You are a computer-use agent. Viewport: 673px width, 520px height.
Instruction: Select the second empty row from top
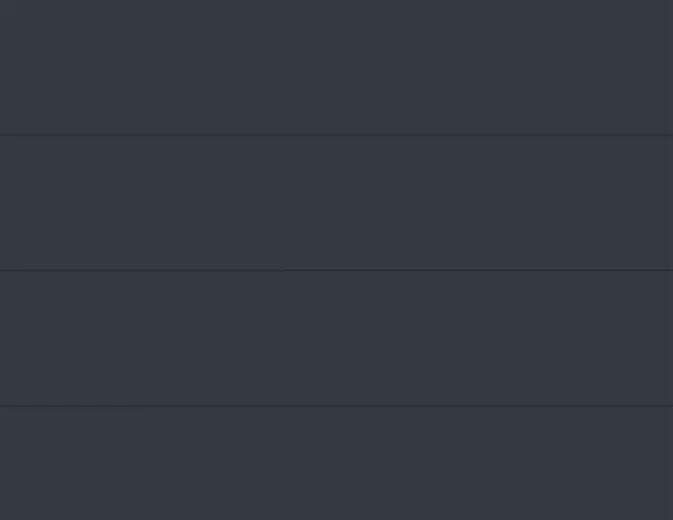coord(336,202)
